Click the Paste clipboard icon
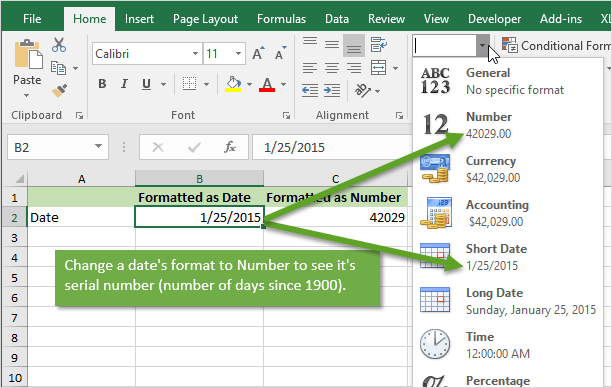Screen dimensions: 612x388 point(28,55)
